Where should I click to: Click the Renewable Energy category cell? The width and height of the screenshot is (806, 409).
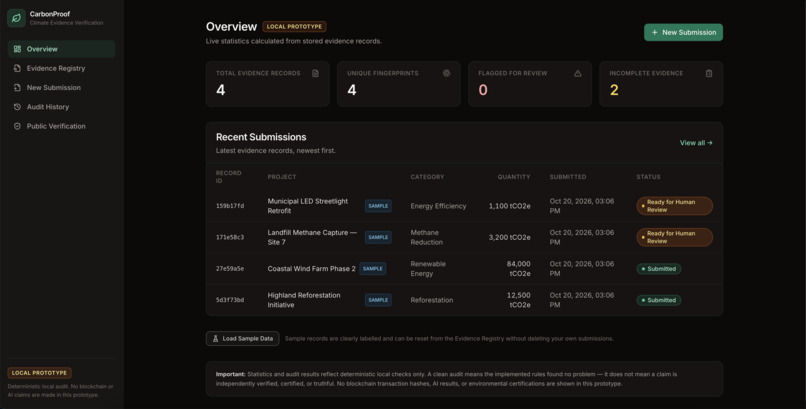tap(428, 269)
